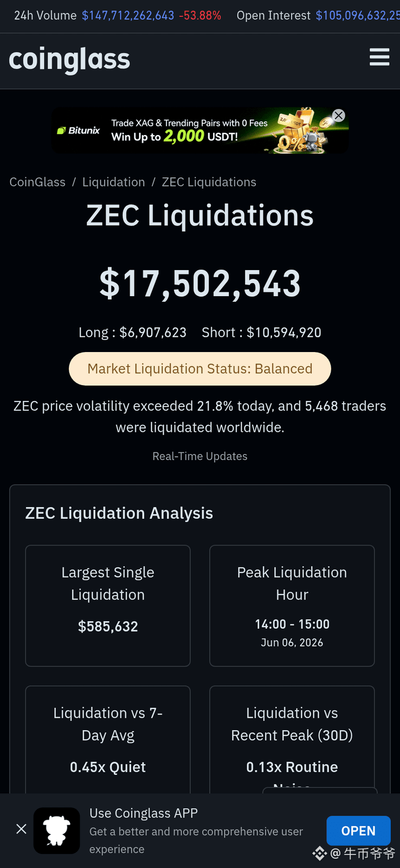
Task: Close the Bitunix ad banner
Action: [x=339, y=115]
